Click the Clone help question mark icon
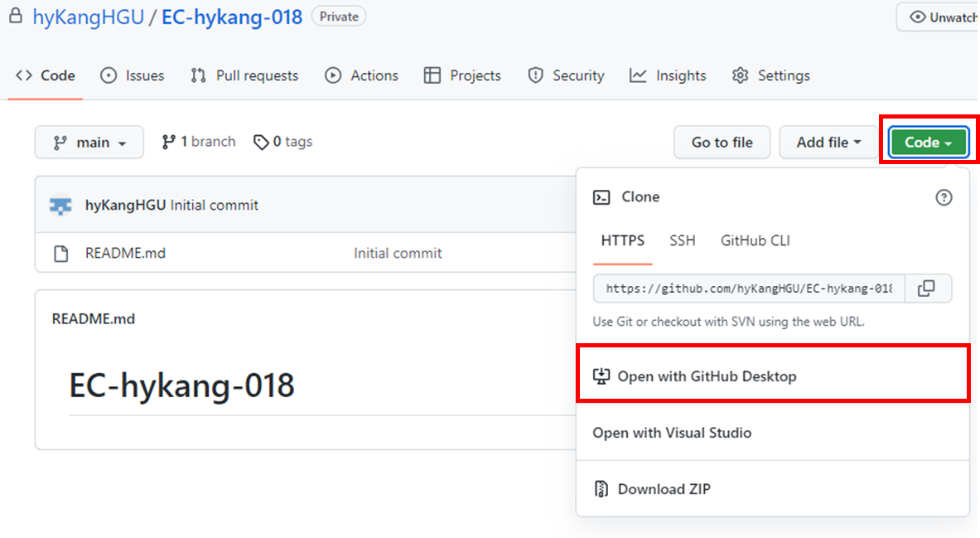 (944, 197)
